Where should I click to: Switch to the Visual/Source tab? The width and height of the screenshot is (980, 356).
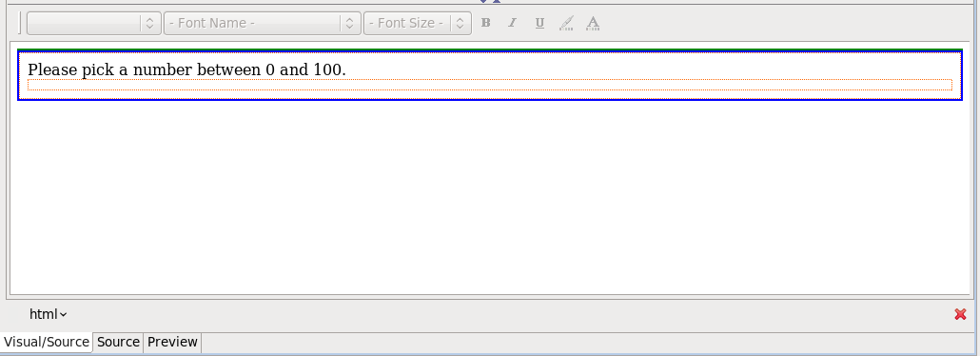pyautogui.click(x=47, y=343)
